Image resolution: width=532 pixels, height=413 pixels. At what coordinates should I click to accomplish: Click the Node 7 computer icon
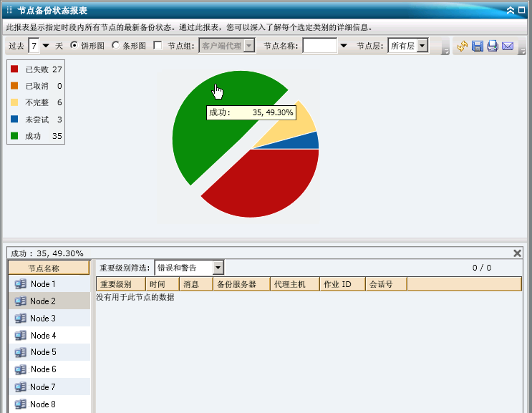21,387
